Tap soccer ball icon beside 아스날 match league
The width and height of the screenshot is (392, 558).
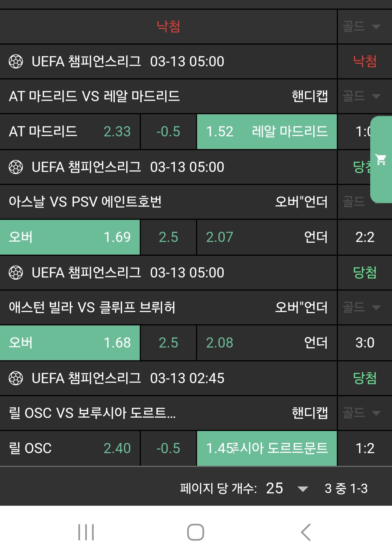click(x=16, y=167)
